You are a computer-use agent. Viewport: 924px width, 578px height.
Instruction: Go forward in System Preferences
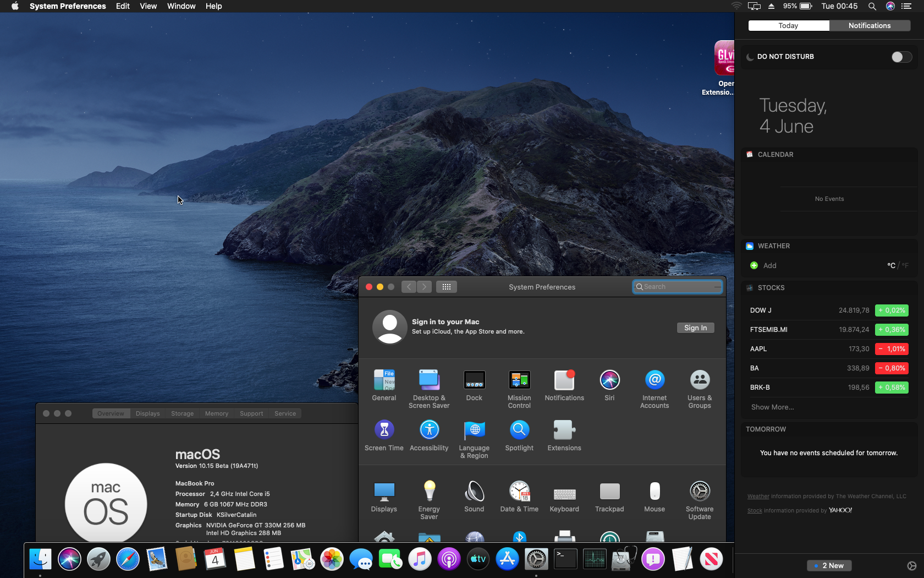[424, 287]
